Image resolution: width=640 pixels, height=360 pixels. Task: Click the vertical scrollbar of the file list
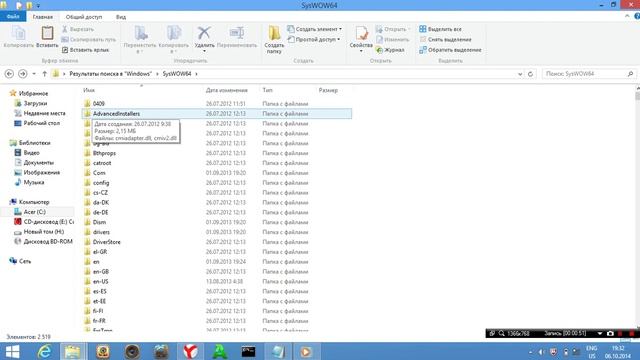pos(637,208)
